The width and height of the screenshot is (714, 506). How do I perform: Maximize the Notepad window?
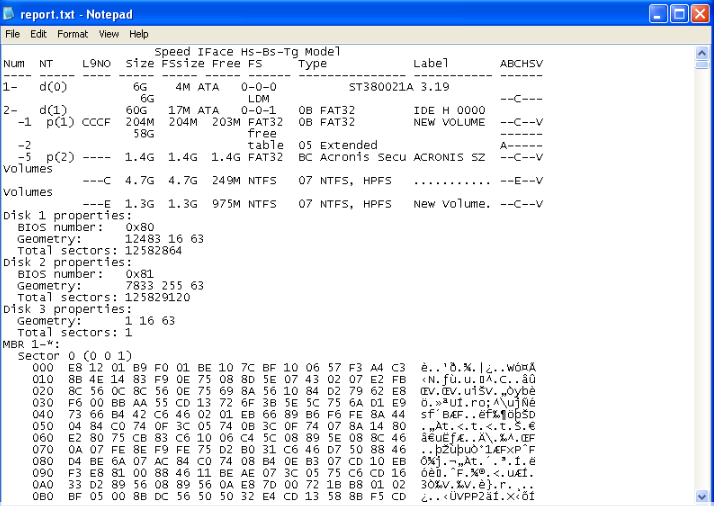point(681,13)
